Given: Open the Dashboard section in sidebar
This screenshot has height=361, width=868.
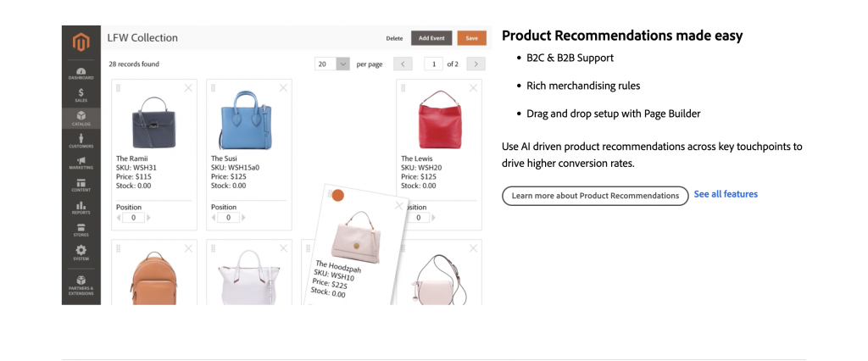Looking at the screenshot, I should (x=81, y=73).
